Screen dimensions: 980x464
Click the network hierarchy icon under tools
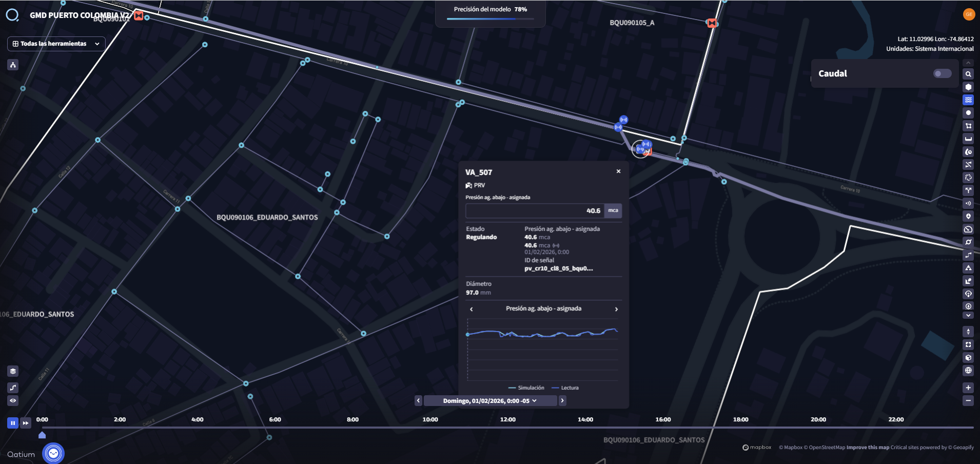[13, 65]
